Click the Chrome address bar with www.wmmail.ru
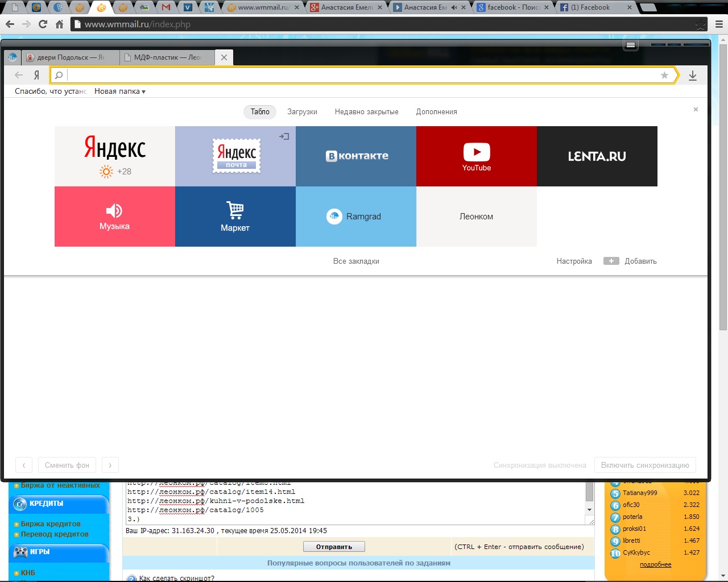The height and width of the screenshot is (582, 728). tap(388, 24)
